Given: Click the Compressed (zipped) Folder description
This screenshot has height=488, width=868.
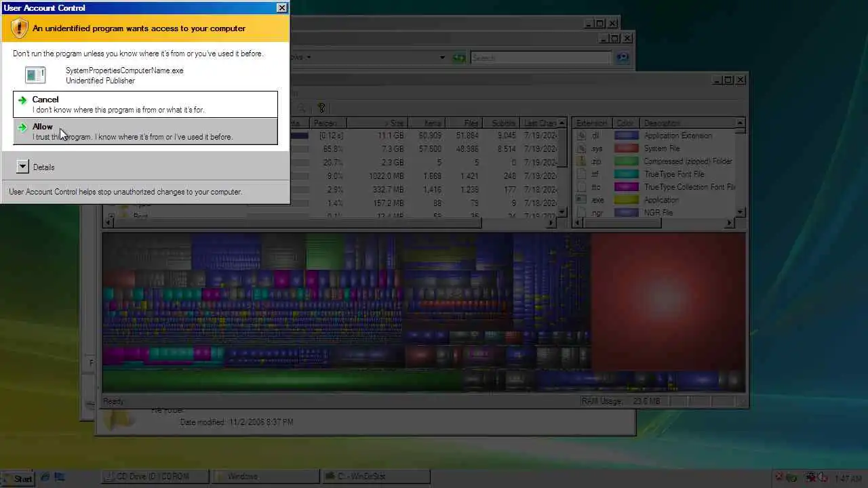Looking at the screenshot, I should coord(688,161).
